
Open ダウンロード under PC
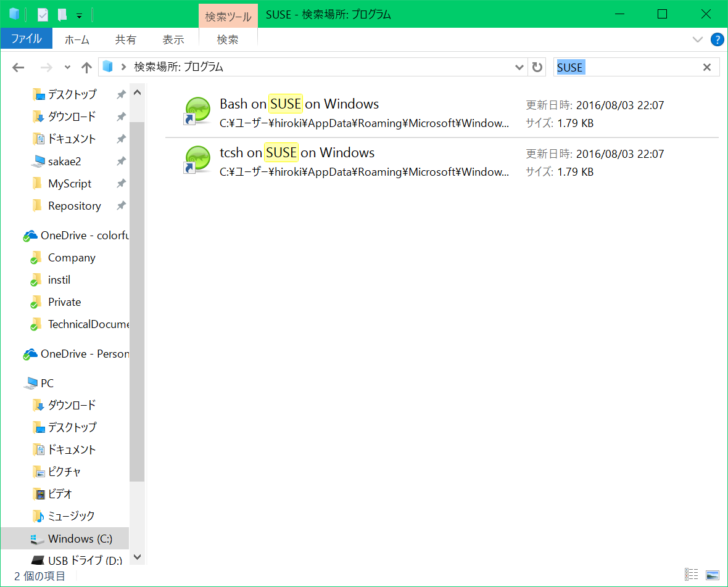point(72,405)
